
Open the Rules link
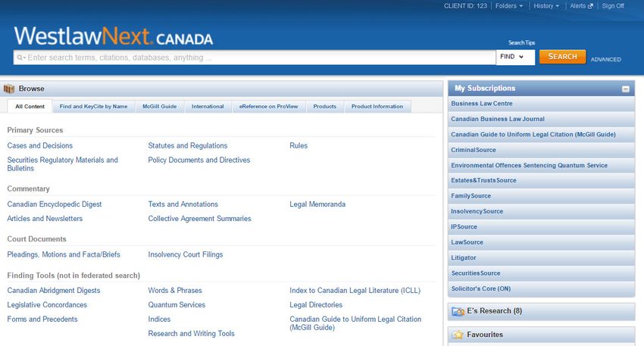click(x=299, y=145)
